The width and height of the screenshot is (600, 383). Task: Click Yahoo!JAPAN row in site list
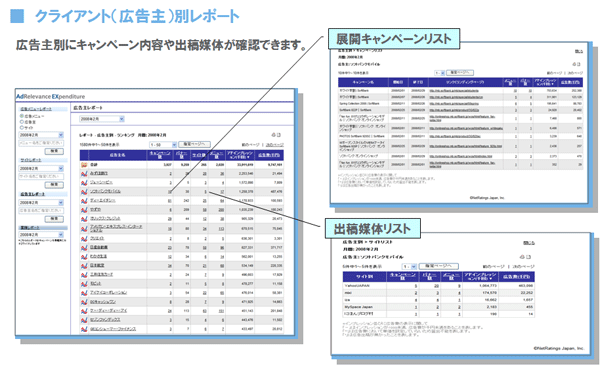tap(439, 286)
